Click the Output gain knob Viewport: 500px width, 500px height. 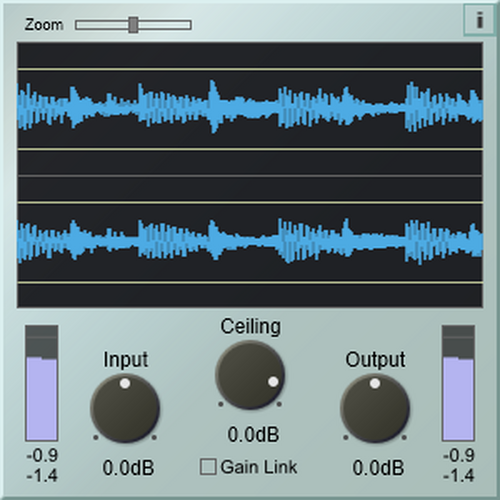coord(375,408)
